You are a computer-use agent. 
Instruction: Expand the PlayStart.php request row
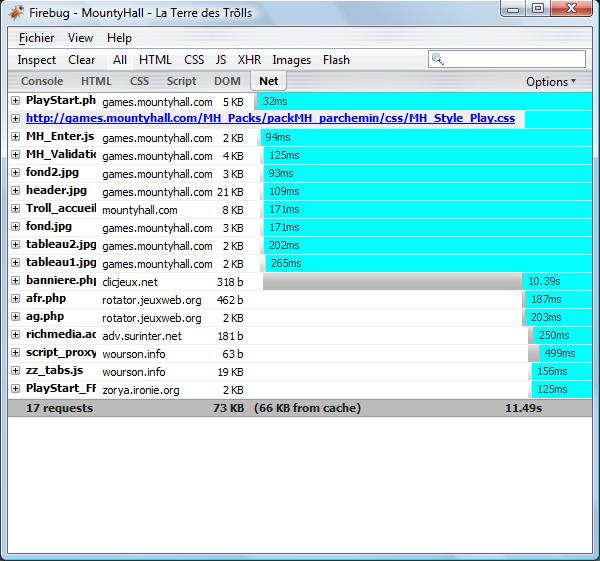pyautogui.click(x=16, y=101)
